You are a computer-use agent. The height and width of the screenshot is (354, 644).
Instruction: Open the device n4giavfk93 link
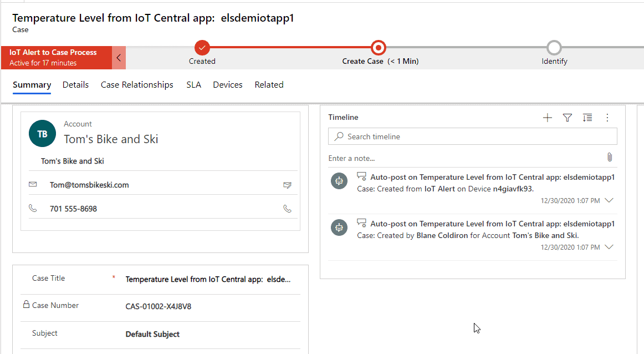[x=512, y=189]
